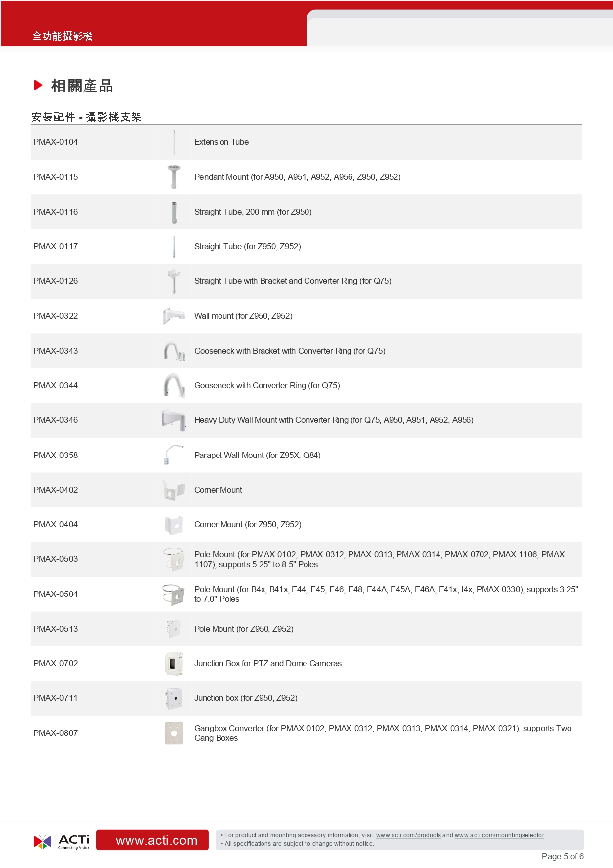613x868 pixels.
Task: Open the www.acti.com/mountingselector link
Action: tap(499, 835)
